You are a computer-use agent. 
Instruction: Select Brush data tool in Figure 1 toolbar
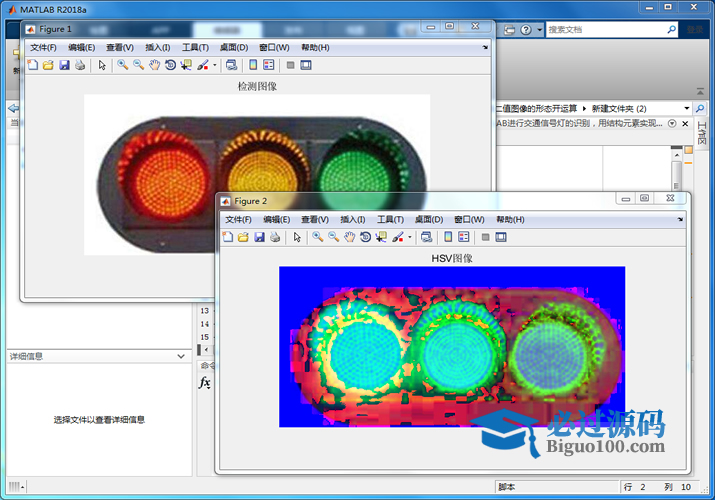(x=202, y=65)
